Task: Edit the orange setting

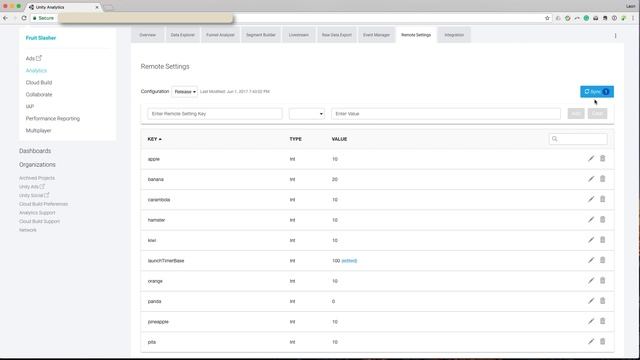Action: point(591,280)
